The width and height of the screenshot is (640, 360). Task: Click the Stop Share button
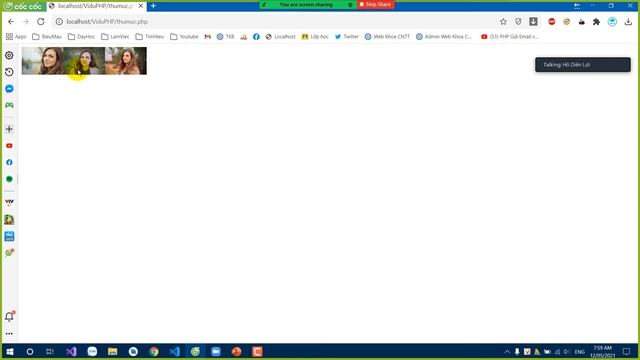[376, 4]
